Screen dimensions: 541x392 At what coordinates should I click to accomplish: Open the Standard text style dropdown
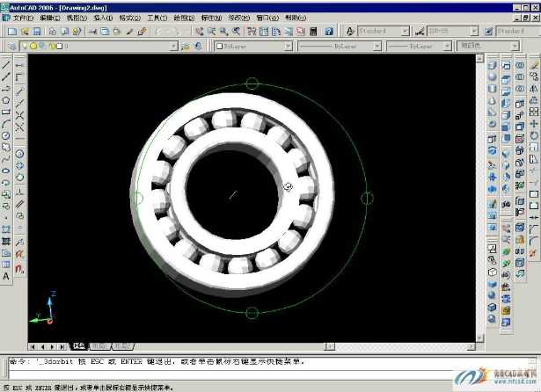tap(405, 31)
